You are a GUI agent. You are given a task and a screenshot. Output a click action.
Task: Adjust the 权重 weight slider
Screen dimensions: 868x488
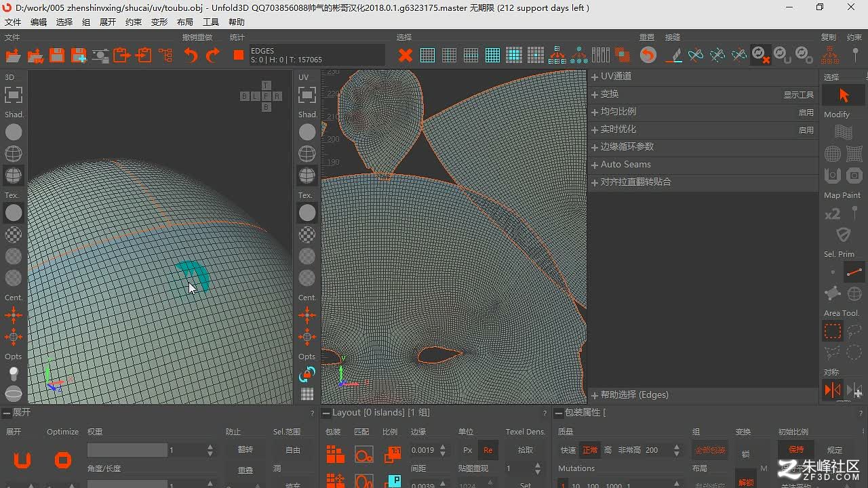click(x=127, y=450)
